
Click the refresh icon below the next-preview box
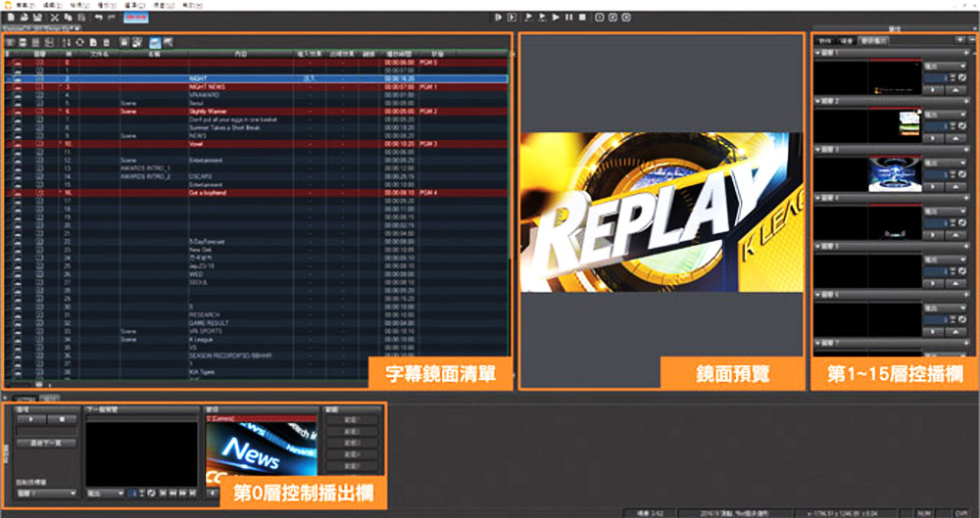coord(151,494)
